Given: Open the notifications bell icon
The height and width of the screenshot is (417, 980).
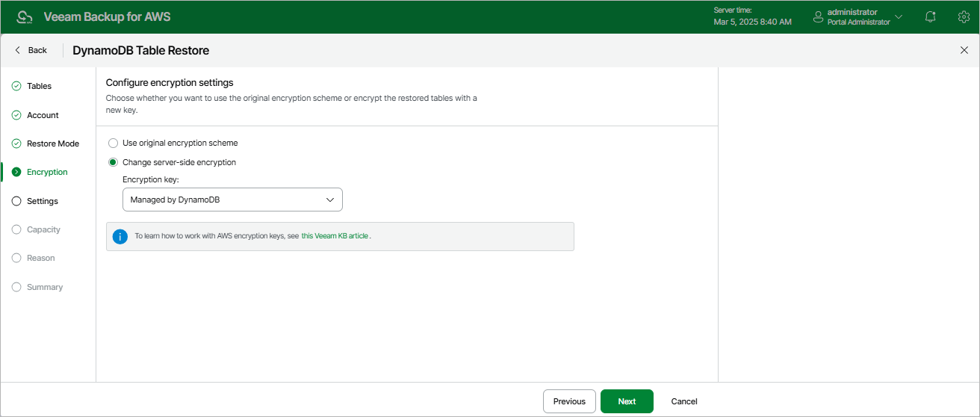Looking at the screenshot, I should coord(930,16).
